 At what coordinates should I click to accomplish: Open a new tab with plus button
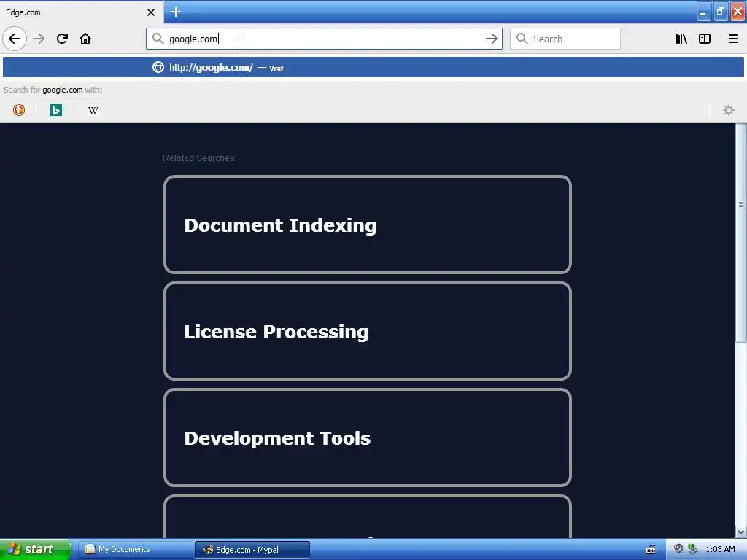(x=176, y=12)
